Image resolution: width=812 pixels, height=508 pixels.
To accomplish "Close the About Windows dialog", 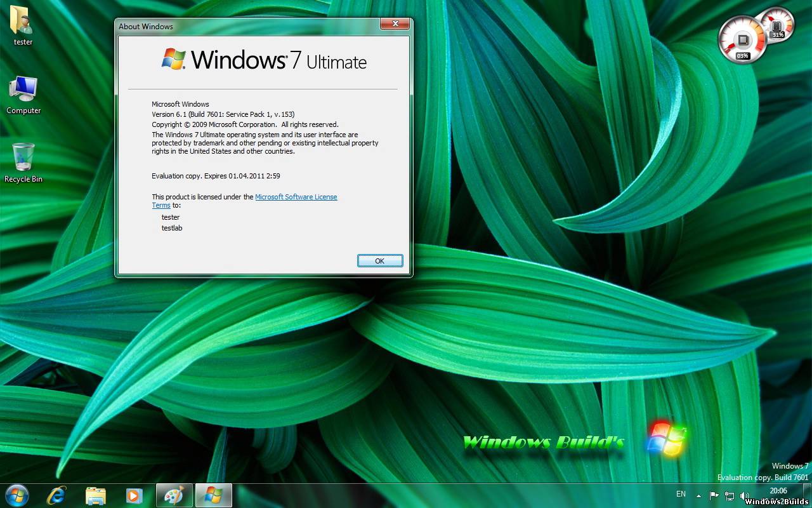I will (x=395, y=24).
